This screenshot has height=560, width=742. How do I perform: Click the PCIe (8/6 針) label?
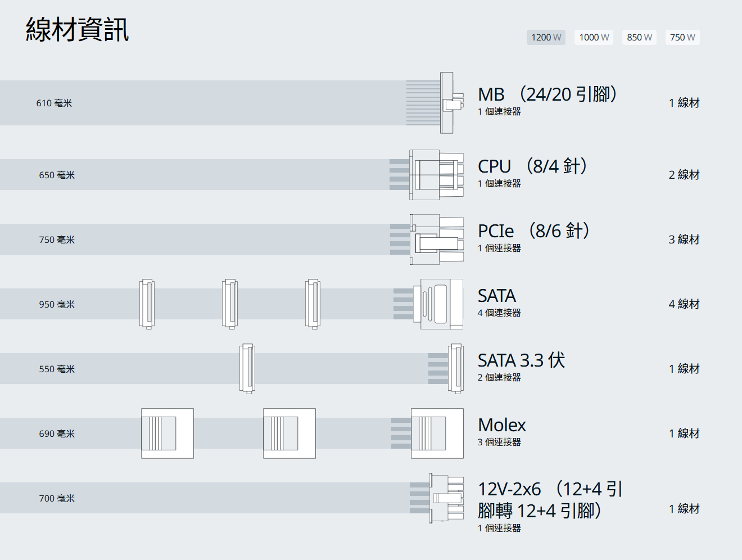533,231
